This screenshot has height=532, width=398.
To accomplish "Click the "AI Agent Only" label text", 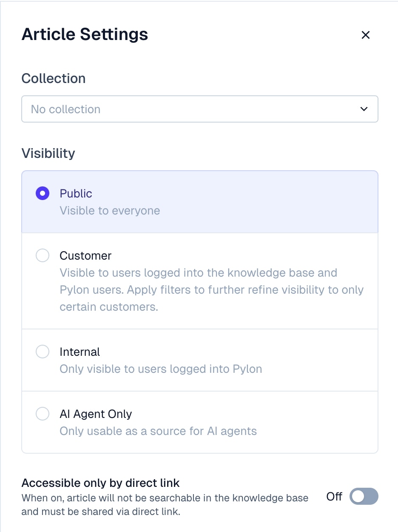I will point(96,414).
